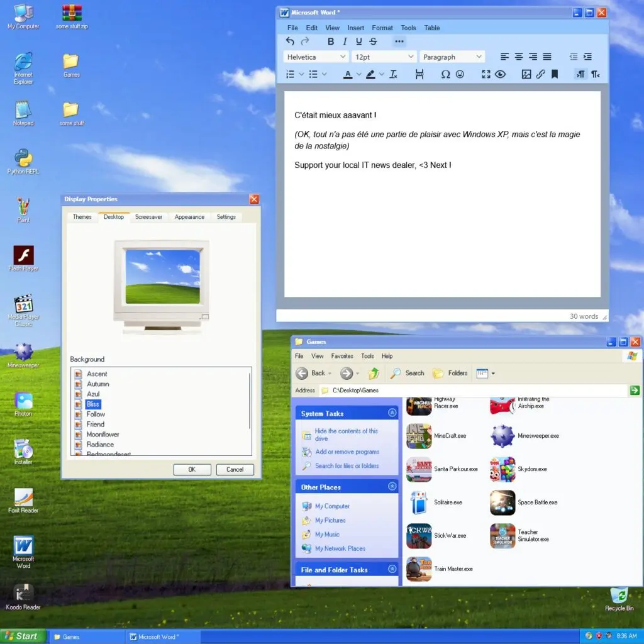
Task: Open the special character omega icon
Action: 446,74
